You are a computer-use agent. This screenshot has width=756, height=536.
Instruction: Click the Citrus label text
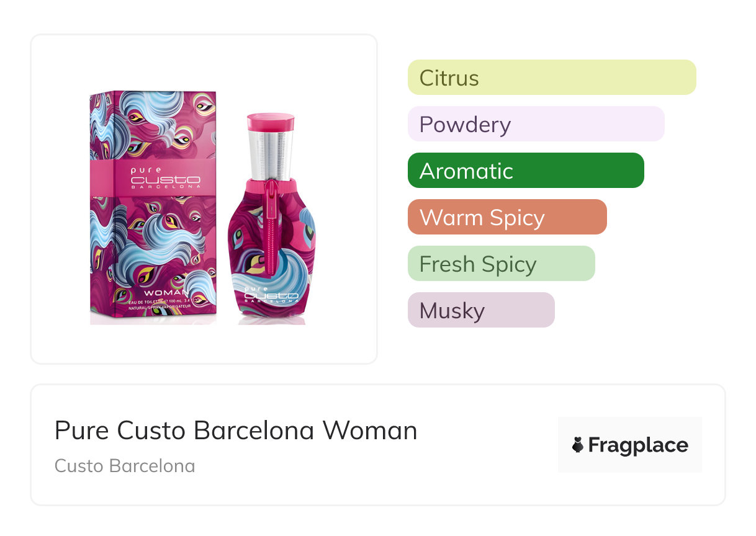click(x=449, y=78)
